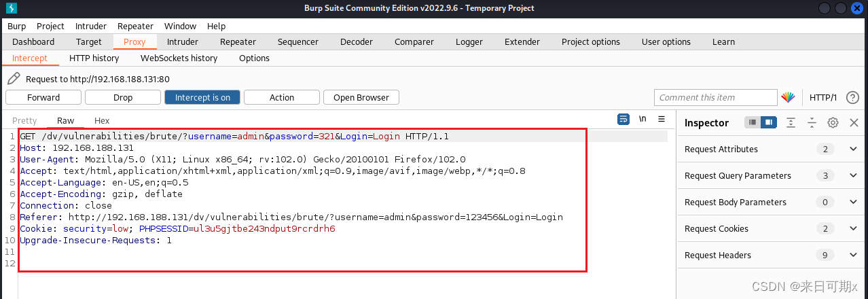Select the Intercept sub-tab
Viewport: 868px width, 299px height.
(x=30, y=58)
